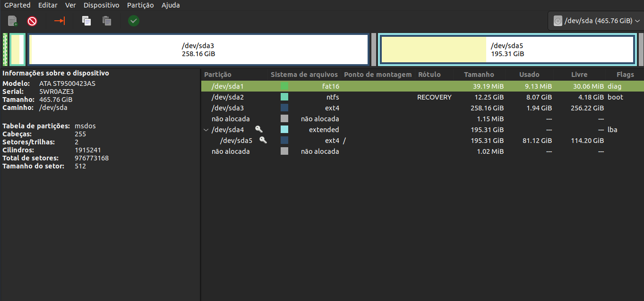This screenshot has height=301, width=644.
Task: Sort by Livre column header
Action: pos(579,75)
